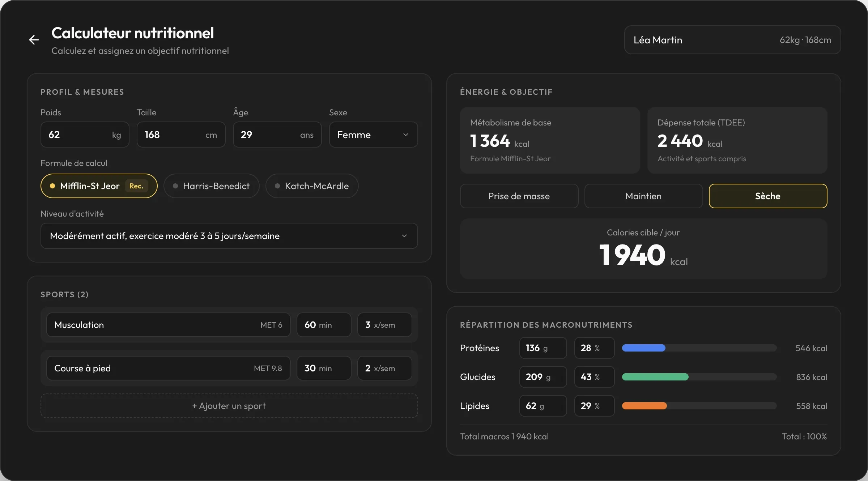Select the Mifflin-St Jeor formula

click(x=99, y=186)
